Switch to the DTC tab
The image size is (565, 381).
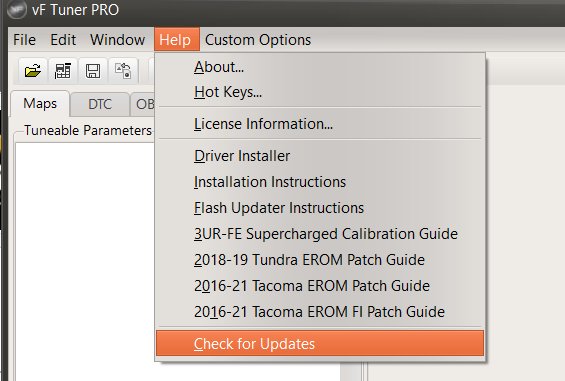click(x=100, y=105)
